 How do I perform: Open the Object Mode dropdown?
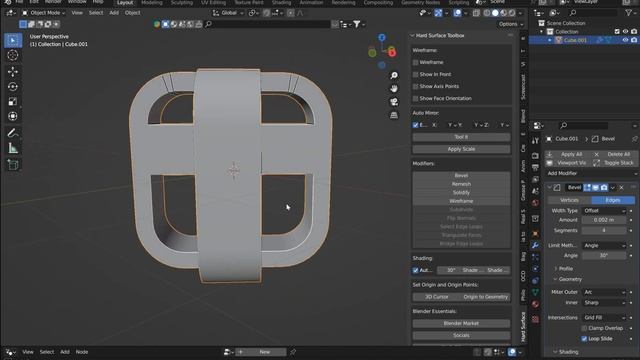[44, 13]
